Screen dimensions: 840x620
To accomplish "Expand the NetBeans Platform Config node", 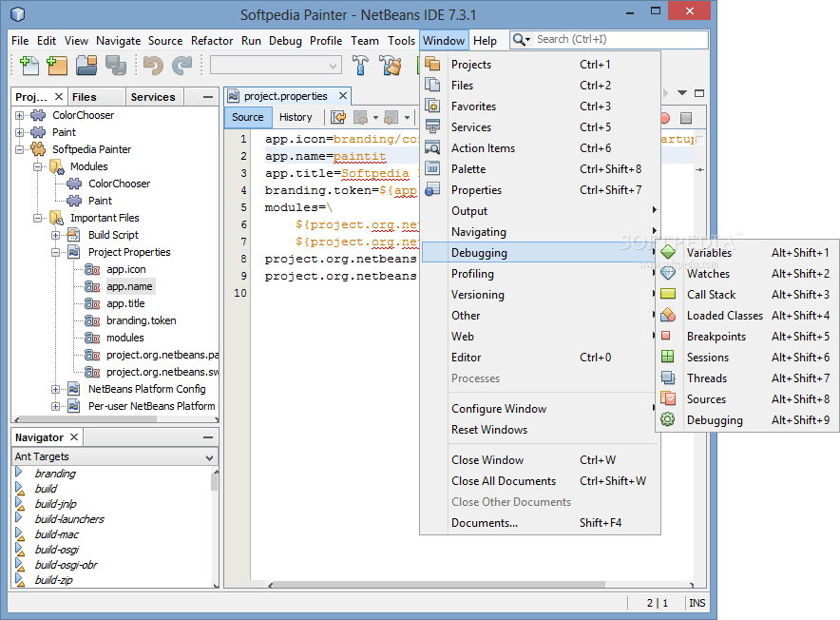I will point(56,389).
